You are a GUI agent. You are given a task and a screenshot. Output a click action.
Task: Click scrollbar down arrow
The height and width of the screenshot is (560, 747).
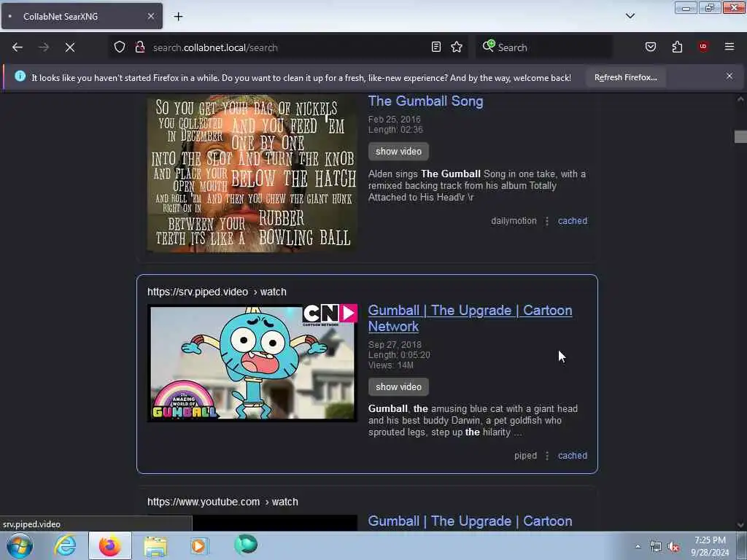coord(740,525)
